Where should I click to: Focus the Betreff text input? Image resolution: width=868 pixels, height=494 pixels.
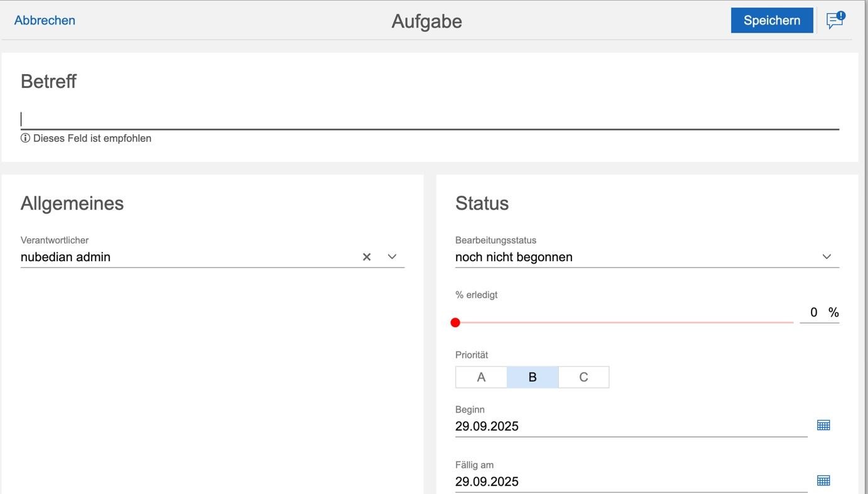429,119
